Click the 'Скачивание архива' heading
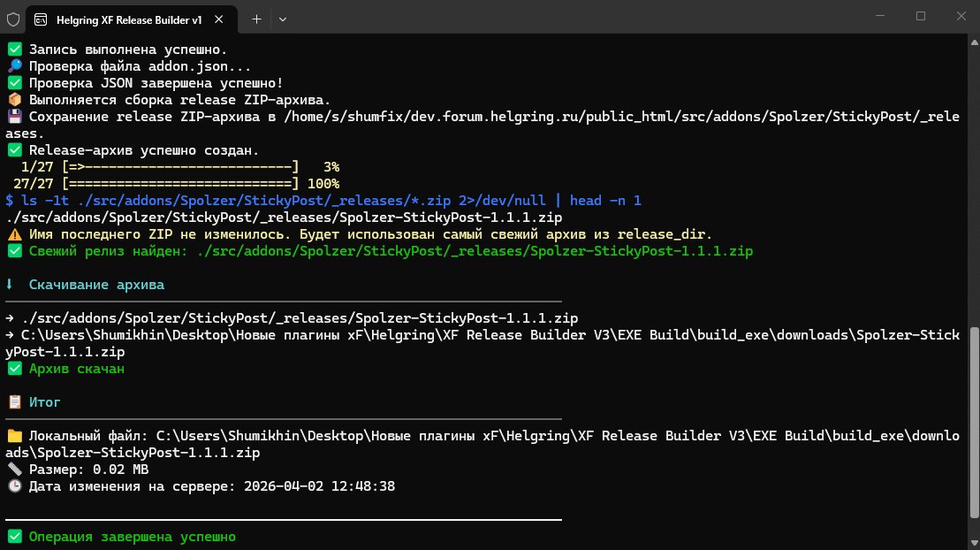The height and width of the screenshot is (550, 980). (96, 285)
